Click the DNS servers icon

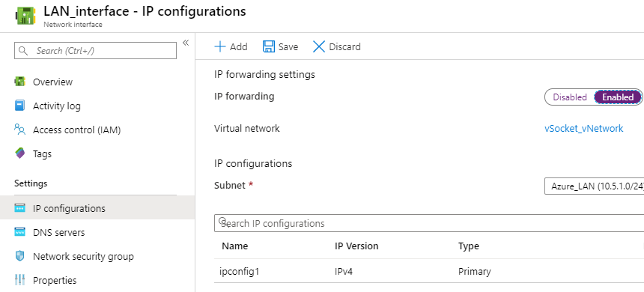point(19,231)
